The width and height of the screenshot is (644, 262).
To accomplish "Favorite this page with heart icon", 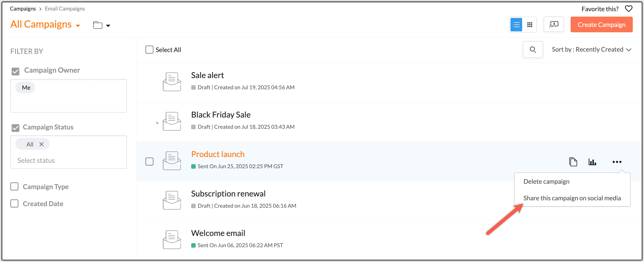I will click(629, 9).
